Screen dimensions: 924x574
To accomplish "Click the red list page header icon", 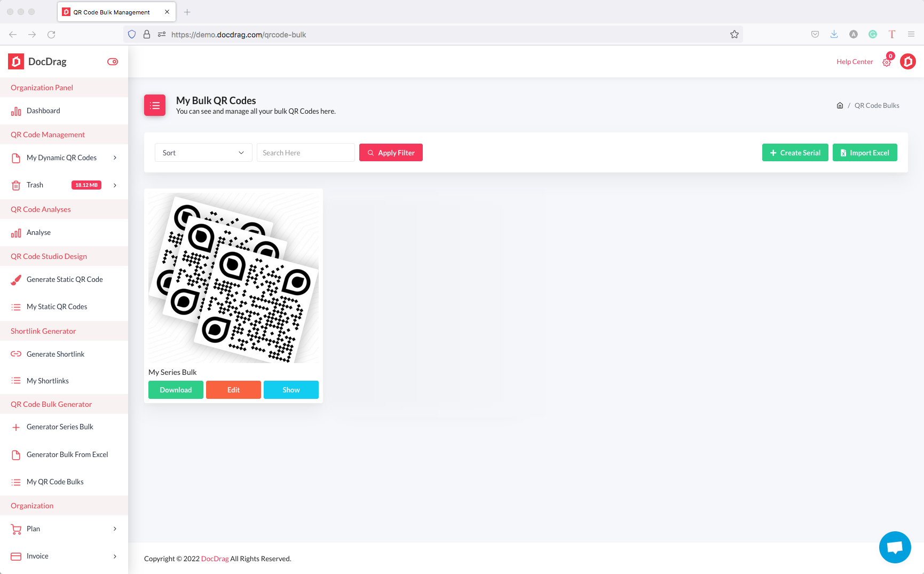I will coord(155,106).
